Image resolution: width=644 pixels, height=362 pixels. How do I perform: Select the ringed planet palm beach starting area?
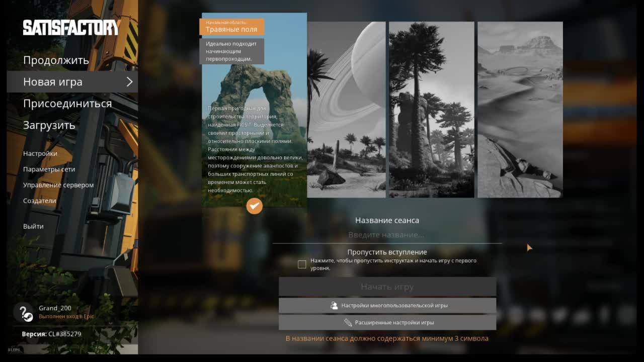[346, 110]
